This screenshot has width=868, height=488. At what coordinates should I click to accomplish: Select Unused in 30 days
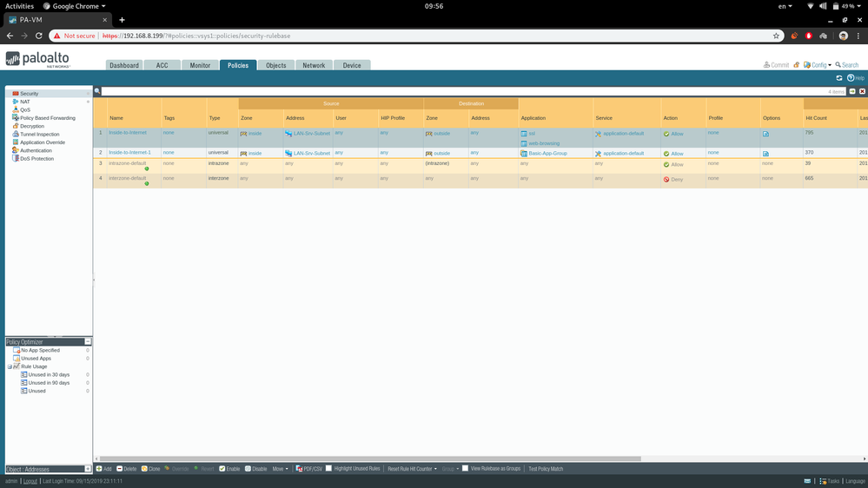click(x=49, y=374)
